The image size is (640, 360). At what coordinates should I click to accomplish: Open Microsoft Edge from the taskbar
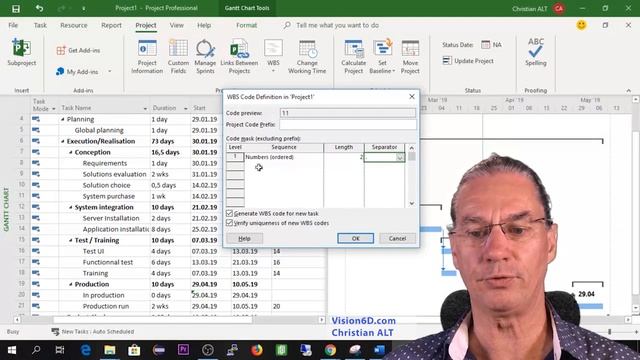click(85, 350)
